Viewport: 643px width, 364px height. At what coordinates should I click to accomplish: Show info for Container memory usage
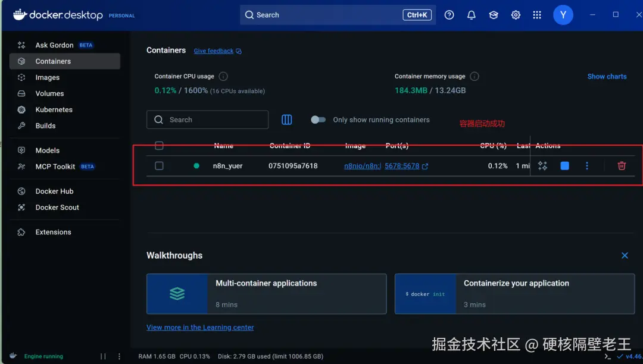[x=474, y=76]
